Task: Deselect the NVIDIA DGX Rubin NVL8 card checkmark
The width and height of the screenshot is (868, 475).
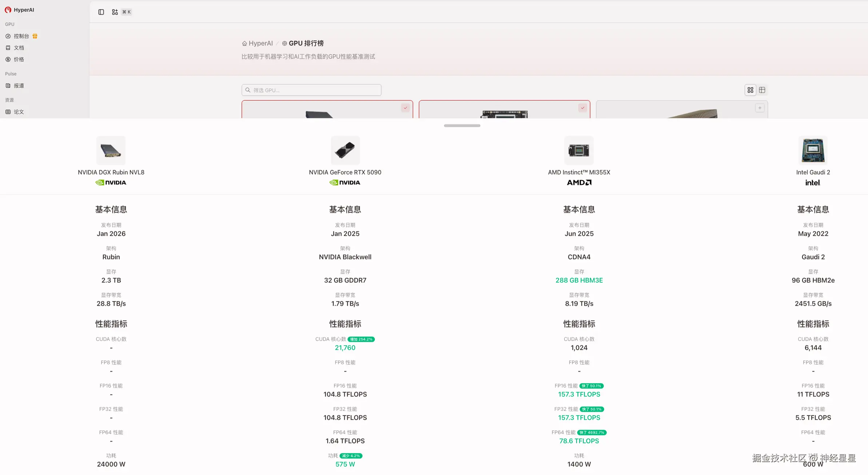Action: coord(405,108)
